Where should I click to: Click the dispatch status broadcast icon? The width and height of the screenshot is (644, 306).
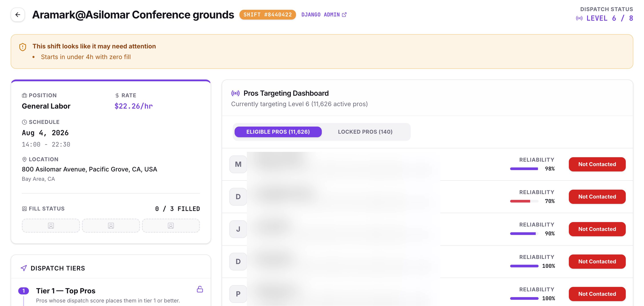579,18
